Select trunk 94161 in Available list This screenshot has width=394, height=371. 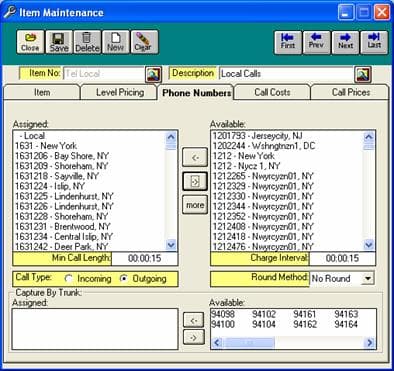point(305,314)
